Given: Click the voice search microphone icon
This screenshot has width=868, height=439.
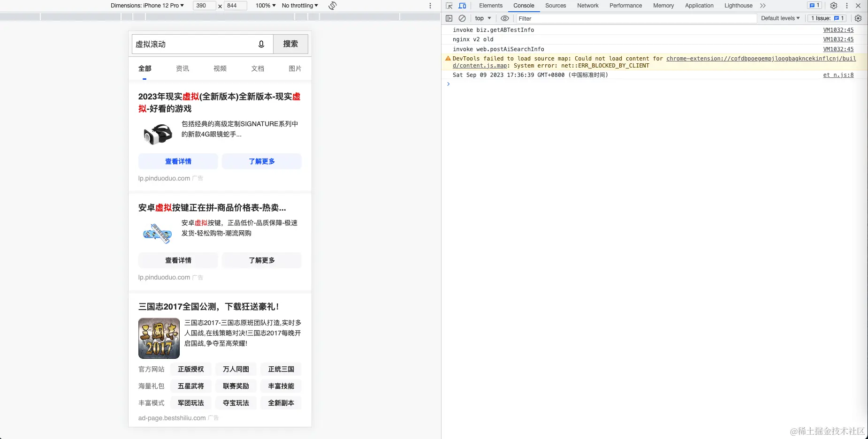Looking at the screenshot, I should (261, 44).
